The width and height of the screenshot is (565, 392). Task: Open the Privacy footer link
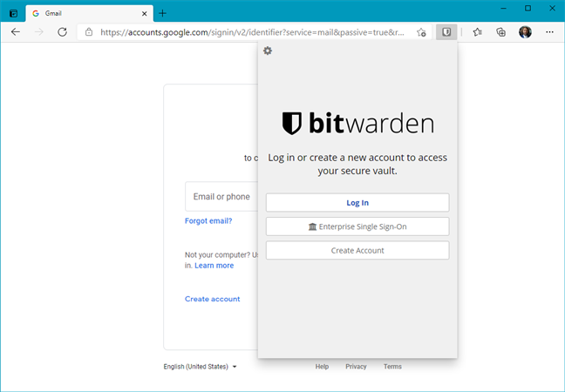(356, 367)
